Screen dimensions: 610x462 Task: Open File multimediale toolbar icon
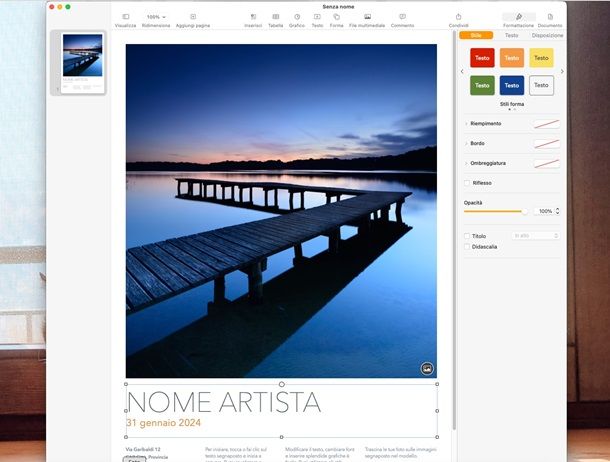click(x=367, y=17)
